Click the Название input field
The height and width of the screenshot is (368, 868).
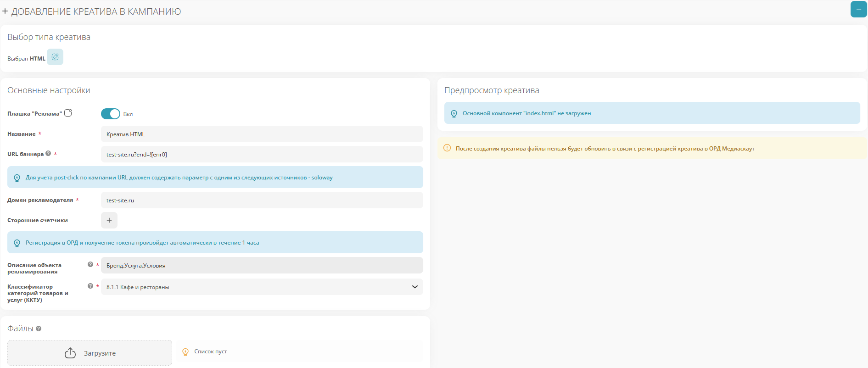pyautogui.click(x=262, y=134)
